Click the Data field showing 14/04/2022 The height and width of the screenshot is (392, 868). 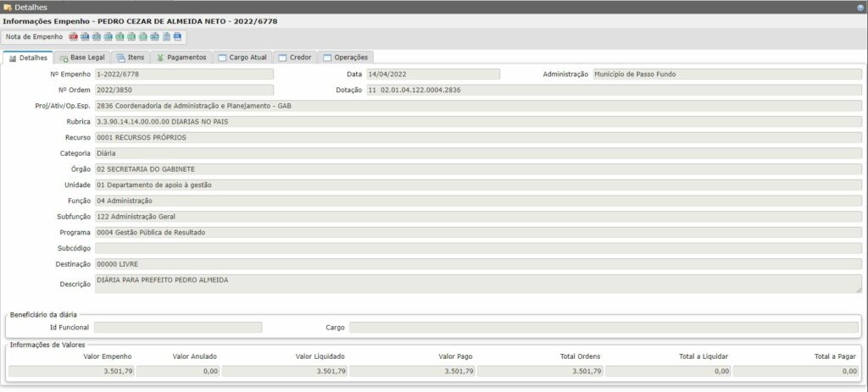432,75
